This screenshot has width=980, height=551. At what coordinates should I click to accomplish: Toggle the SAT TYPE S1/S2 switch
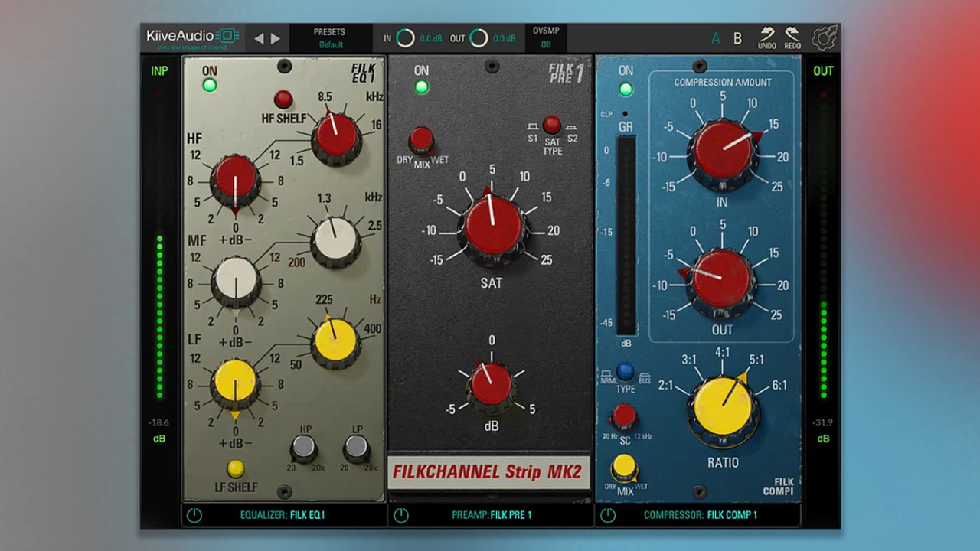click(x=551, y=125)
